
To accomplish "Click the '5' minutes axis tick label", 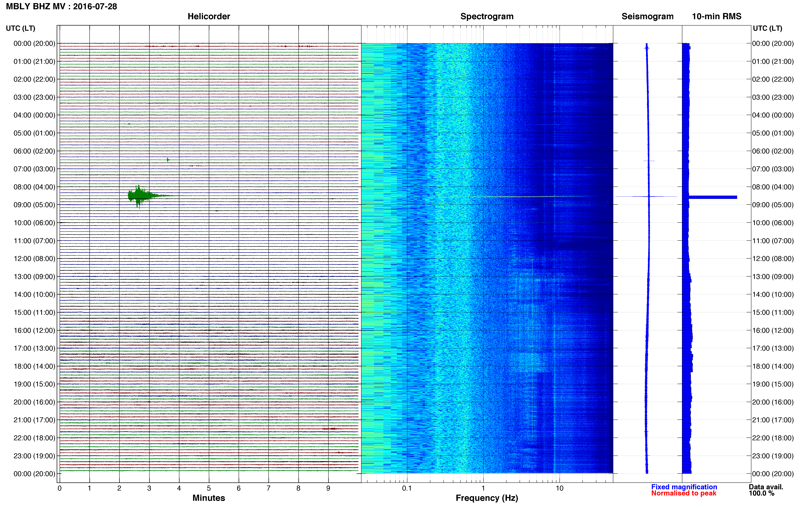I will coord(209,488).
